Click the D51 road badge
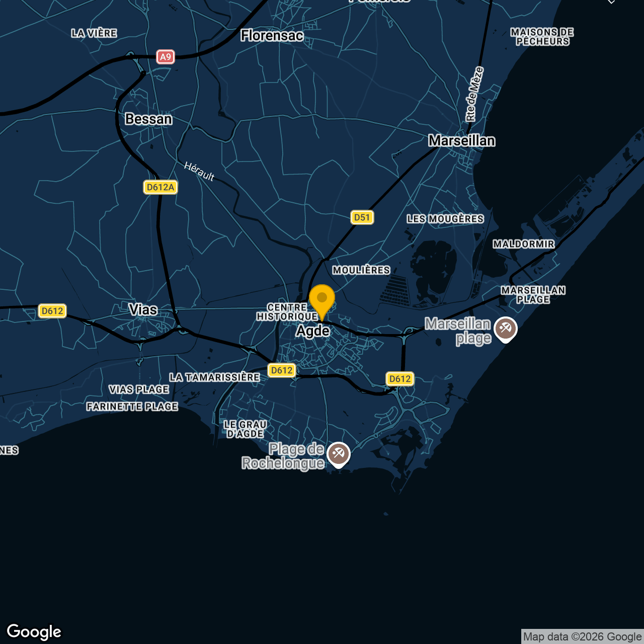This screenshot has width=644, height=644. tap(362, 217)
